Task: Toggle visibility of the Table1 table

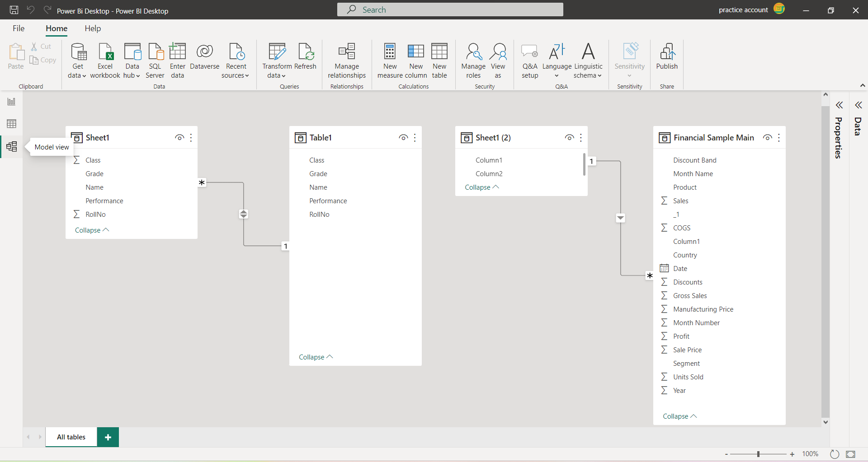Action: (403, 137)
